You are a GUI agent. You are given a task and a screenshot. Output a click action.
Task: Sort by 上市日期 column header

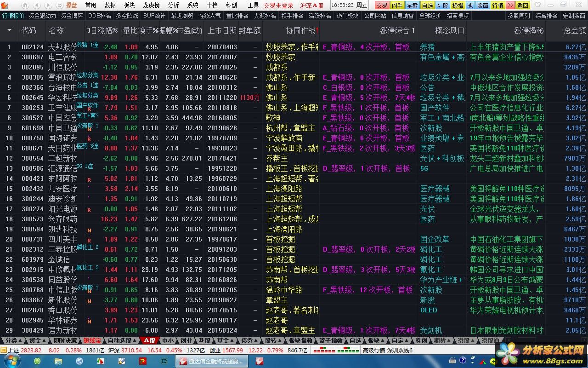(222, 31)
